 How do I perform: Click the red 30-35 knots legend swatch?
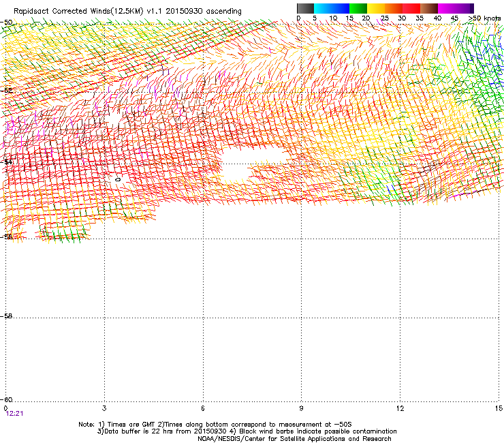[411, 8]
